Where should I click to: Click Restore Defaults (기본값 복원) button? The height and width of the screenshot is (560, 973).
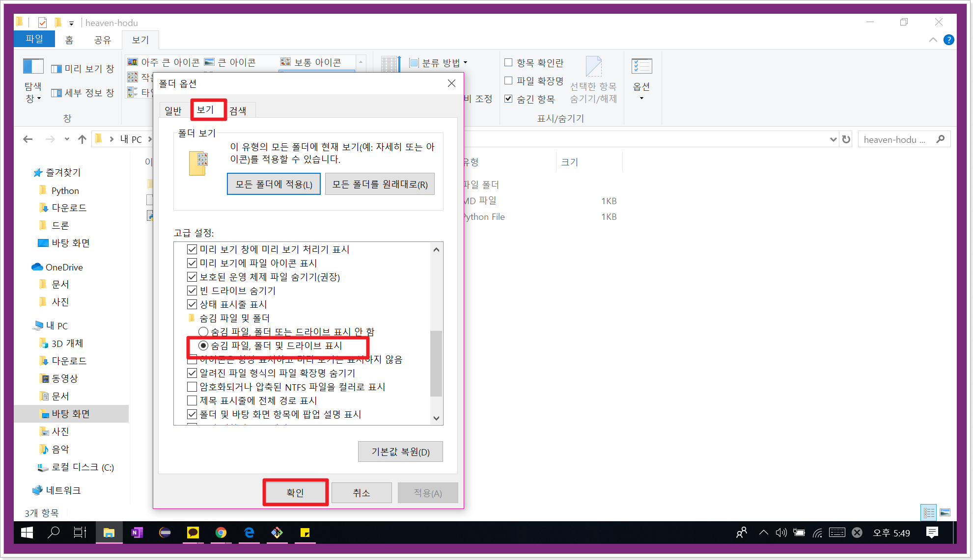pyautogui.click(x=400, y=452)
